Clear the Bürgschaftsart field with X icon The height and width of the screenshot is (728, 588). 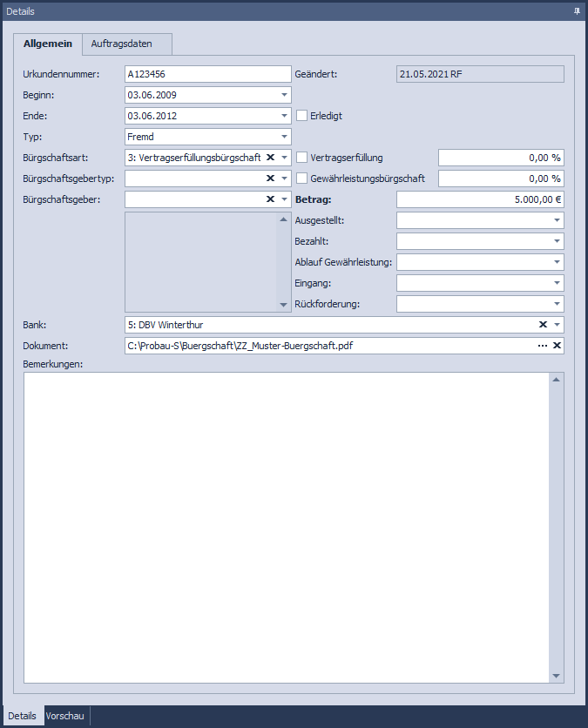270,158
